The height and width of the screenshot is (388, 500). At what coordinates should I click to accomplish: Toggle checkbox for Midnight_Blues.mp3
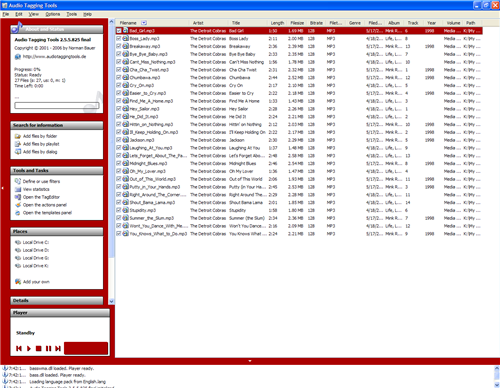[x=119, y=163]
